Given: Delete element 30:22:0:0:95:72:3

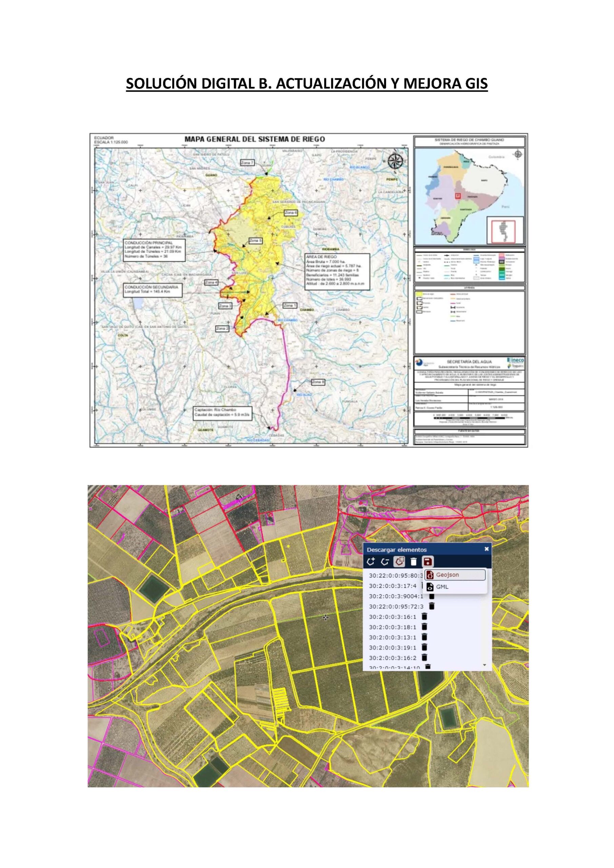Looking at the screenshot, I should (x=432, y=606).
